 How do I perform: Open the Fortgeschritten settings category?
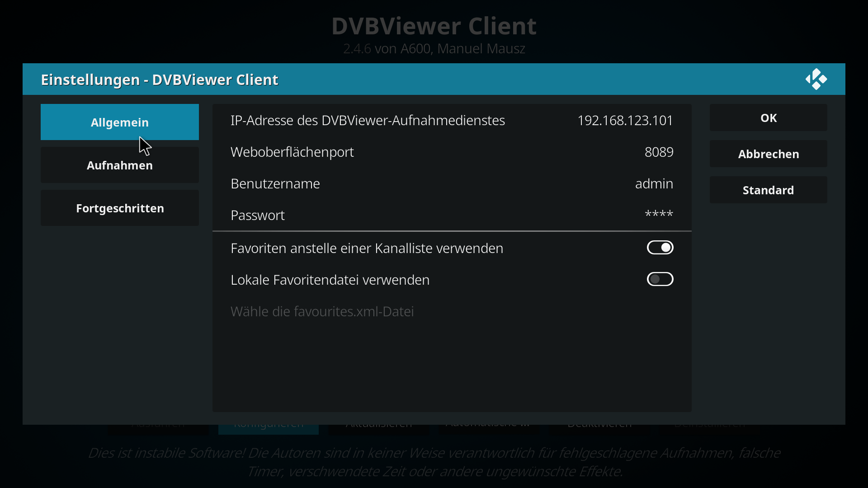pyautogui.click(x=120, y=208)
